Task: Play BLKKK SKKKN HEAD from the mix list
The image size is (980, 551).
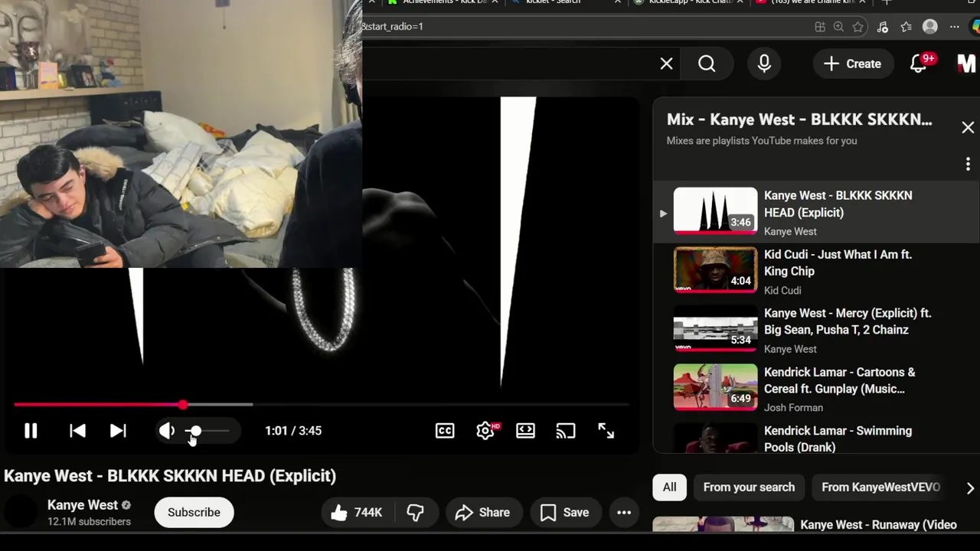Action: 815,213
